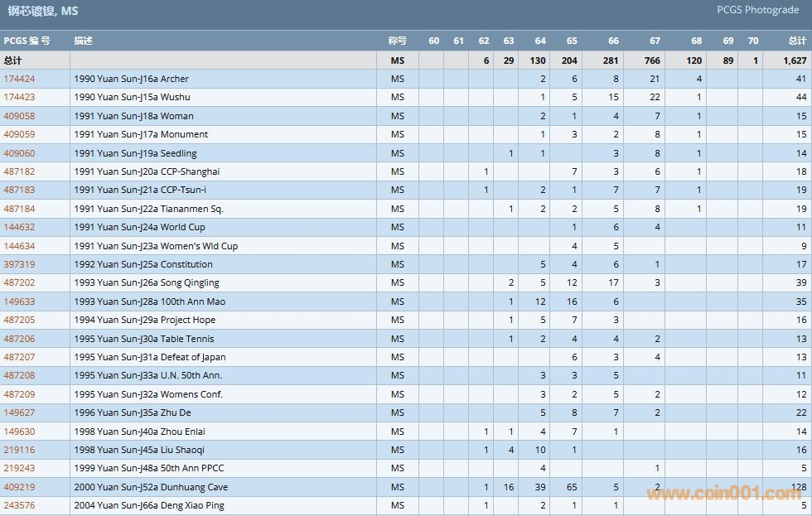The image size is (812, 516).
Task: Click PCGS number 397319 Constitution link
Action: pyautogui.click(x=19, y=264)
